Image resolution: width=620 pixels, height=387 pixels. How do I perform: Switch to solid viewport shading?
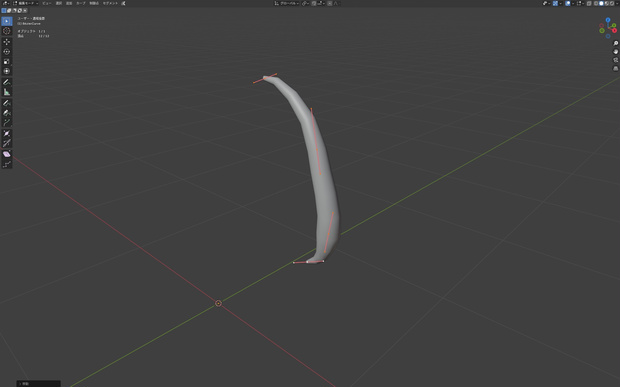(x=601, y=3)
